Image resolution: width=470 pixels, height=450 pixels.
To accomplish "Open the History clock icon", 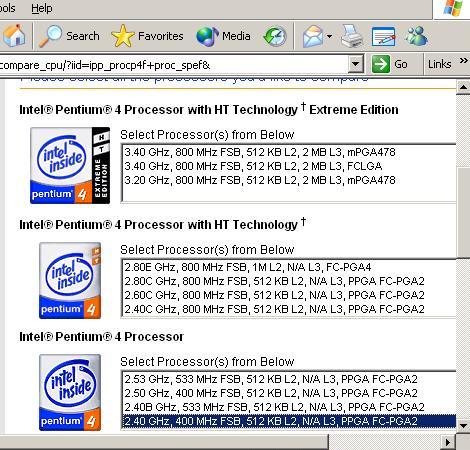I will click(x=275, y=36).
